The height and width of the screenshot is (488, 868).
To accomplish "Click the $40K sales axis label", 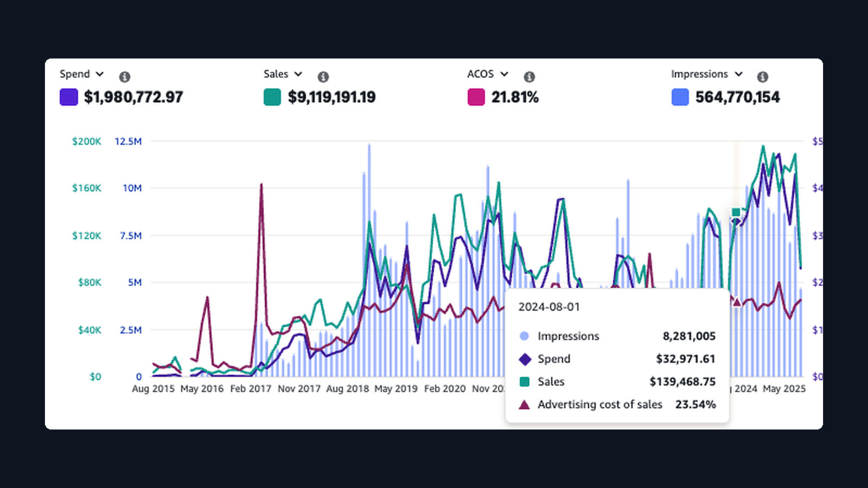I will coord(90,330).
